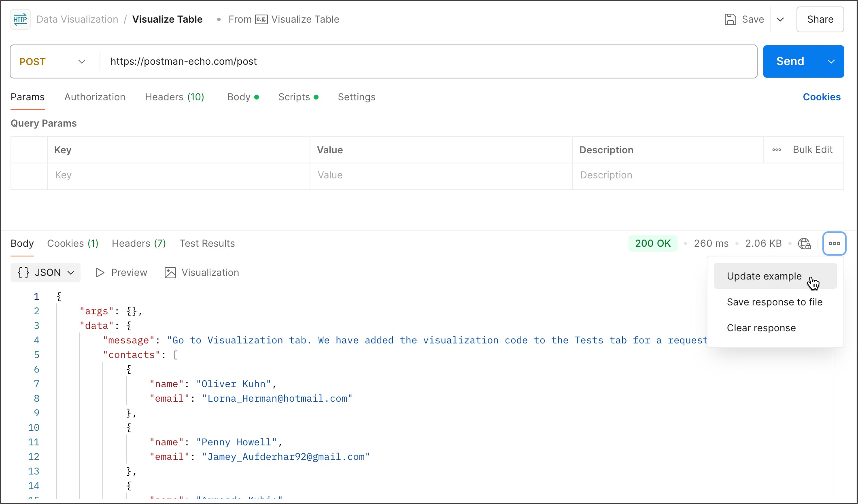Expand the Send button dropdown arrow
This screenshot has width=858, height=504.
click(831, 61)
